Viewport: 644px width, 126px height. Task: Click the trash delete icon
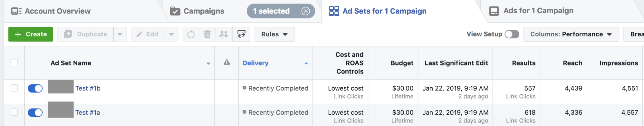[x=207, y=34]
